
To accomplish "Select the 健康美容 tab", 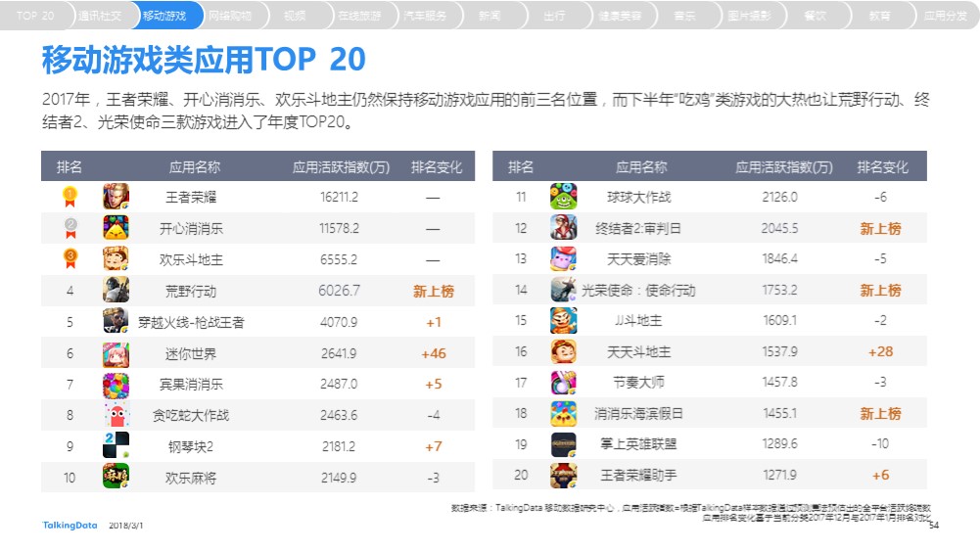I will pos(620,16).
